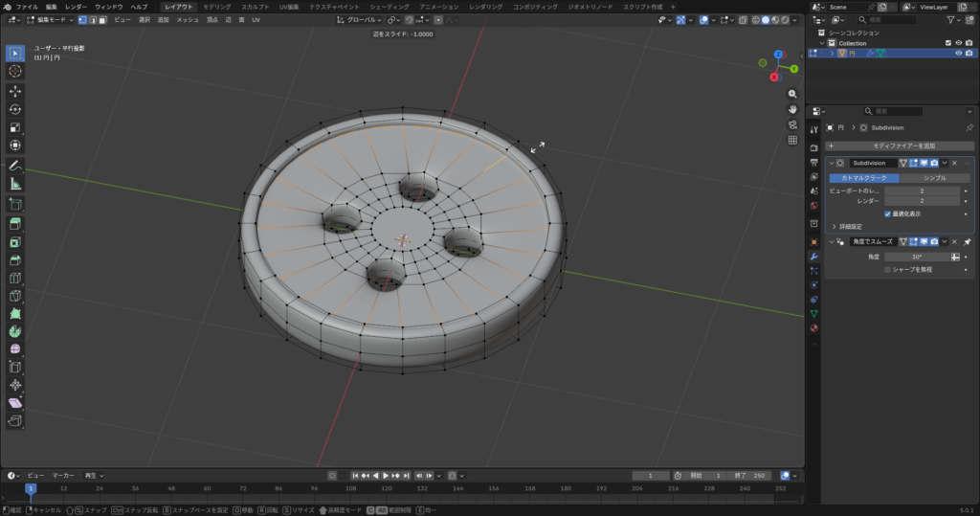
Task: Toggle the eye visibility of 円 object in outliner
Action: coord(958,54)
